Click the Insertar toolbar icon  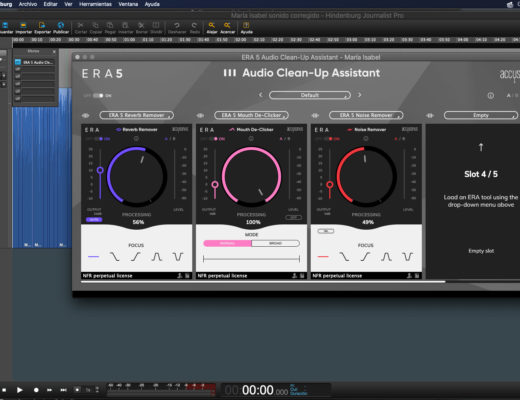tap(125, 25)
